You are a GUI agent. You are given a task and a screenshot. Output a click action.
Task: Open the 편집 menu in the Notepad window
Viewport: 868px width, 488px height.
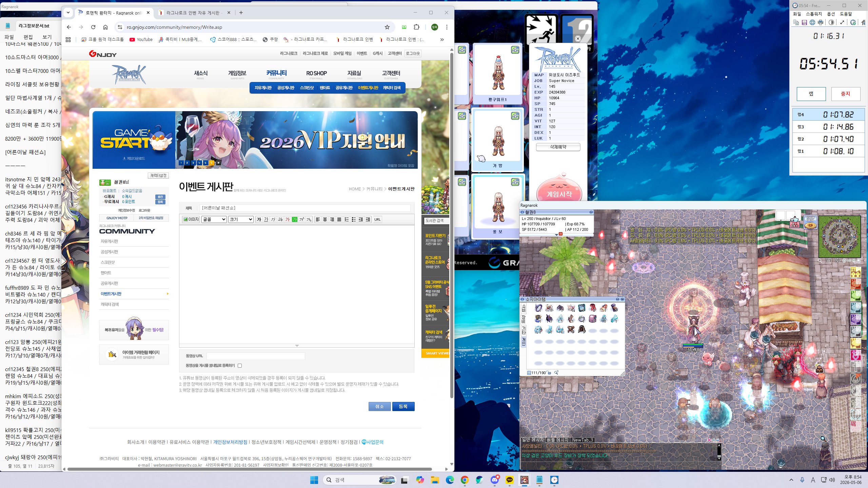pos(28,37)
